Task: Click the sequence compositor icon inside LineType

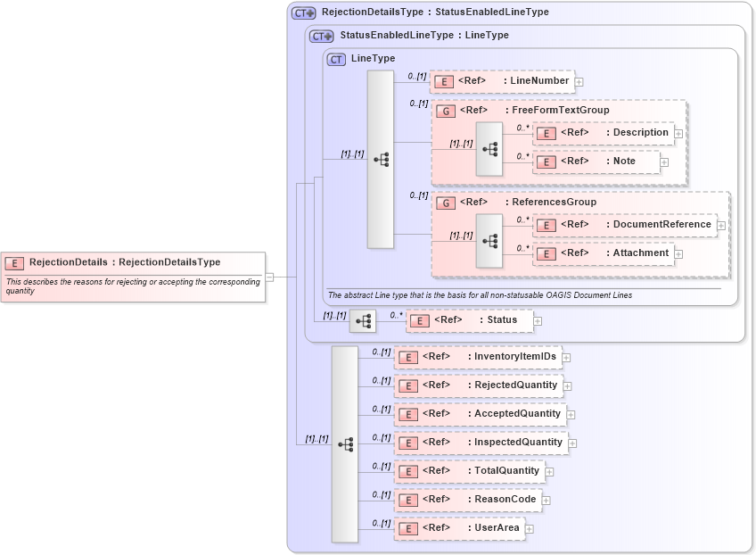Action: (x=382, y=157)
